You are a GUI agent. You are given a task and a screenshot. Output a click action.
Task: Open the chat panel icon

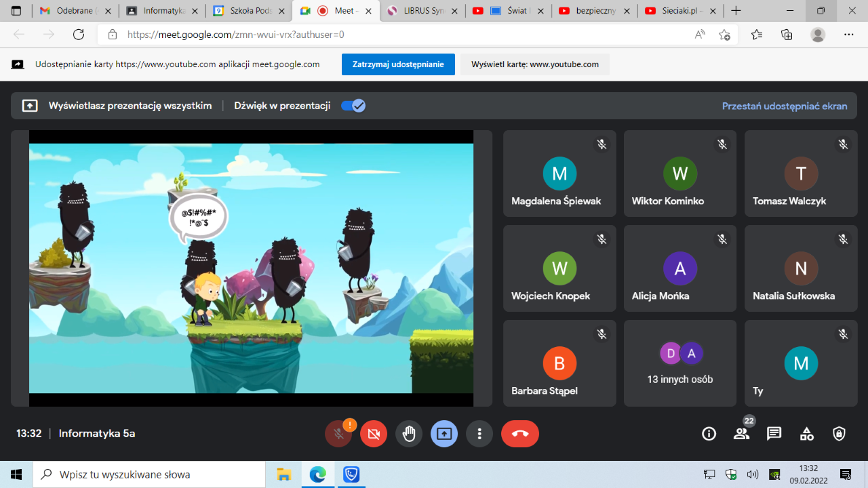(x=774, y=434)
